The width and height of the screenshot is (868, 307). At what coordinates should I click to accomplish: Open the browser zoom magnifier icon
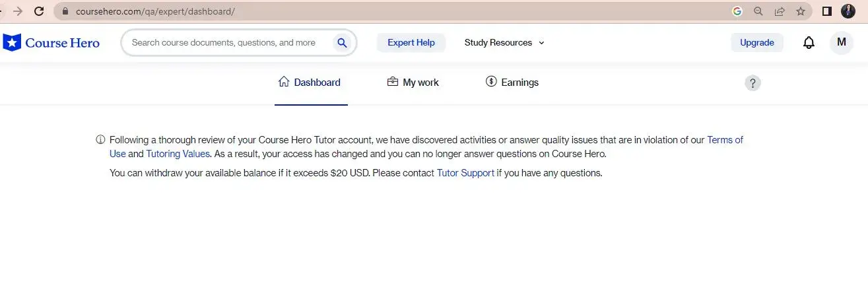[758, 11]
